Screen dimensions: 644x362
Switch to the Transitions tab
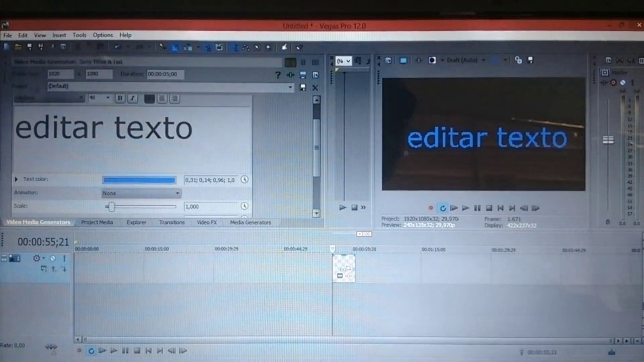click(172, 222)
